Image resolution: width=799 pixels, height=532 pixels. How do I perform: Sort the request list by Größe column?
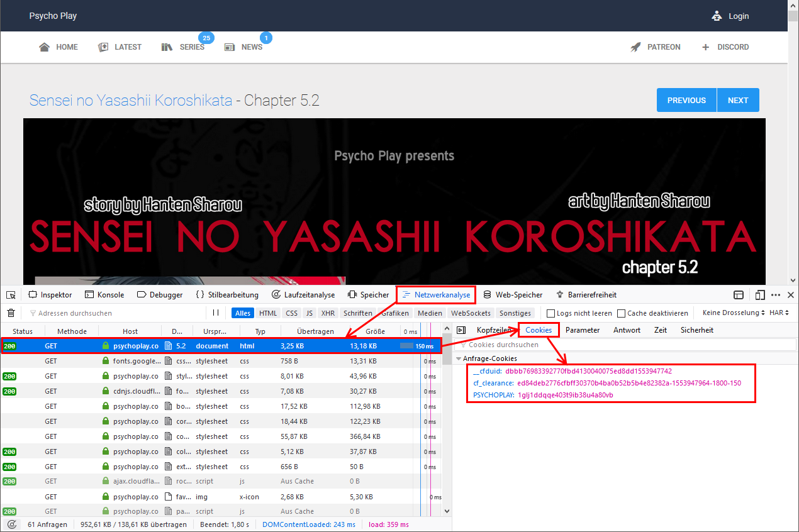pyautogui.click(x=375, y=331)
